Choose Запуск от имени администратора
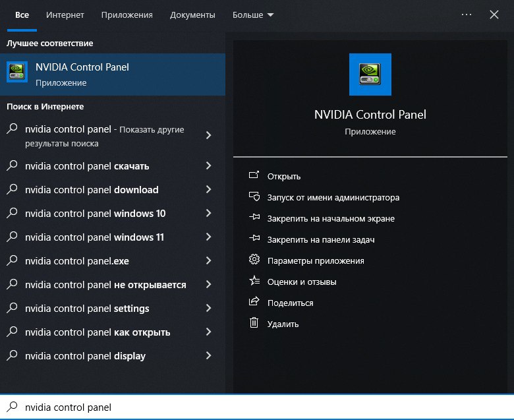The width and height of the screenshot is (514, 420). pyautogui.click(x=333, y=197)
